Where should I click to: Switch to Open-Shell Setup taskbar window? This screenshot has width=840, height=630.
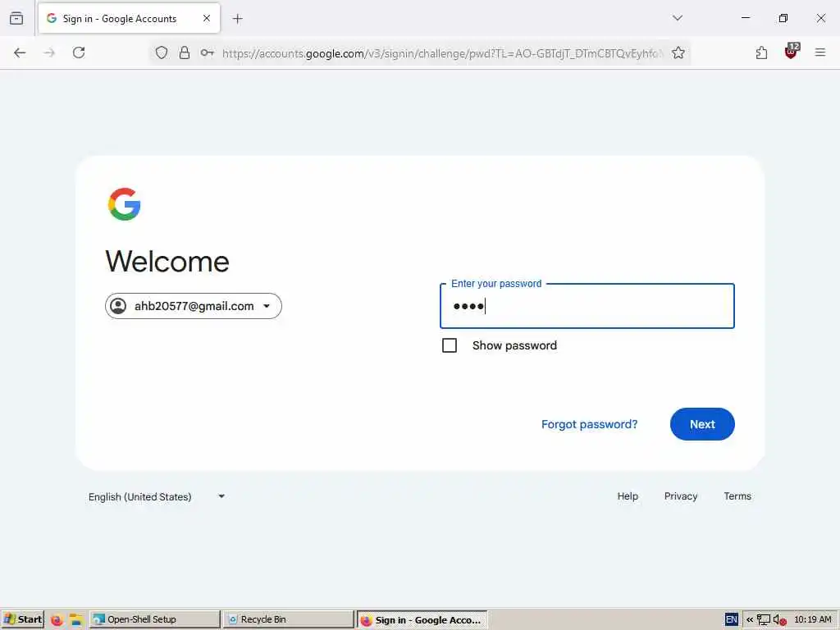coord(154,619)
